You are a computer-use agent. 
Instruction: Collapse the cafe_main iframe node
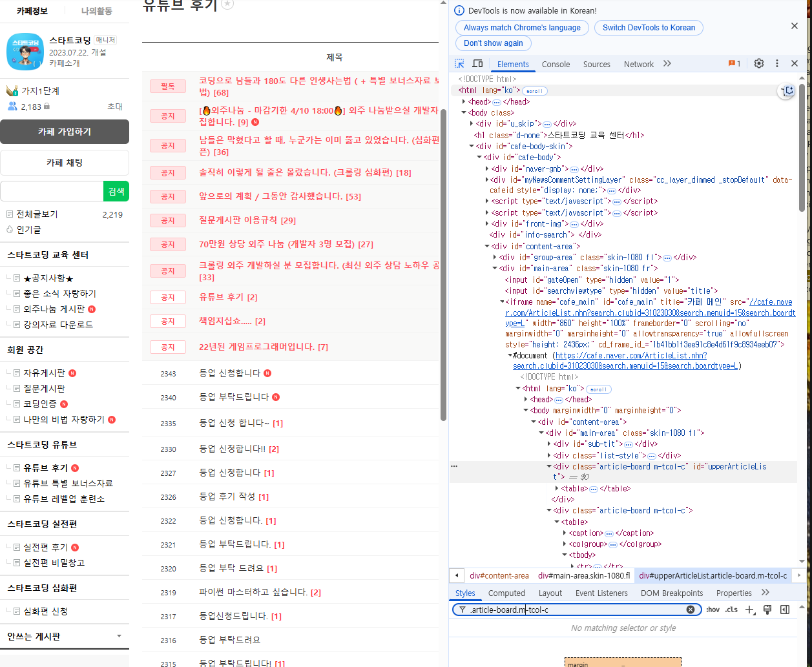point(503,302)
